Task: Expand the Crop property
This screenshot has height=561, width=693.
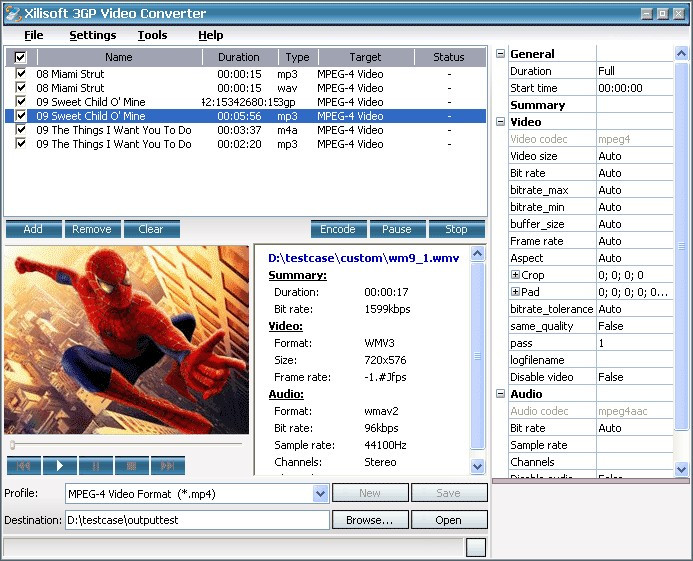Action: pyautogui.click(x=515, y=275)
